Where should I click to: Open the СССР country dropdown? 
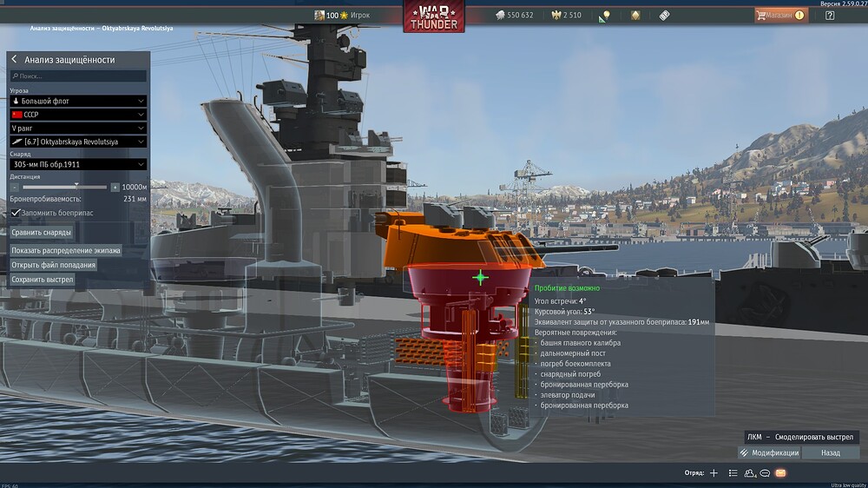78,115
